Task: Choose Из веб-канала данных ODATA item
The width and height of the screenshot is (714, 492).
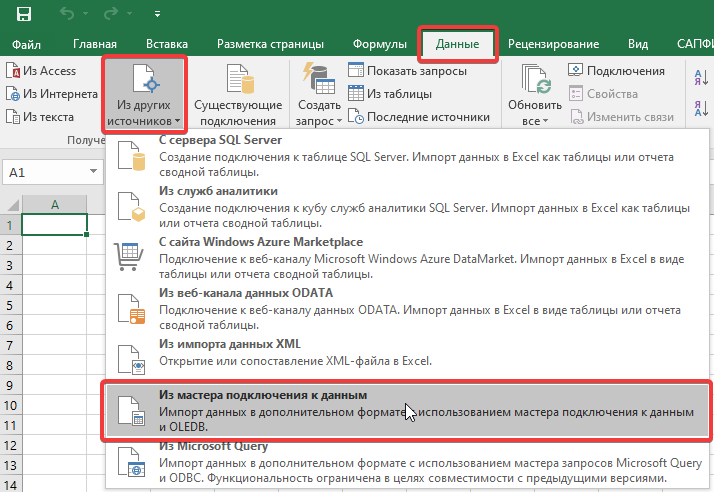Action: click(407, 308)
